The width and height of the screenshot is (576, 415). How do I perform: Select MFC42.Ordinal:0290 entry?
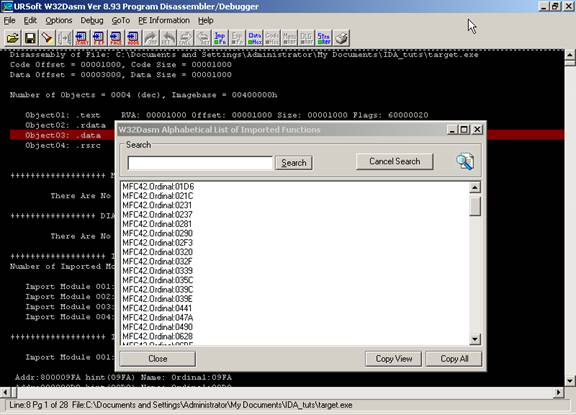click(x=157, y=233)
